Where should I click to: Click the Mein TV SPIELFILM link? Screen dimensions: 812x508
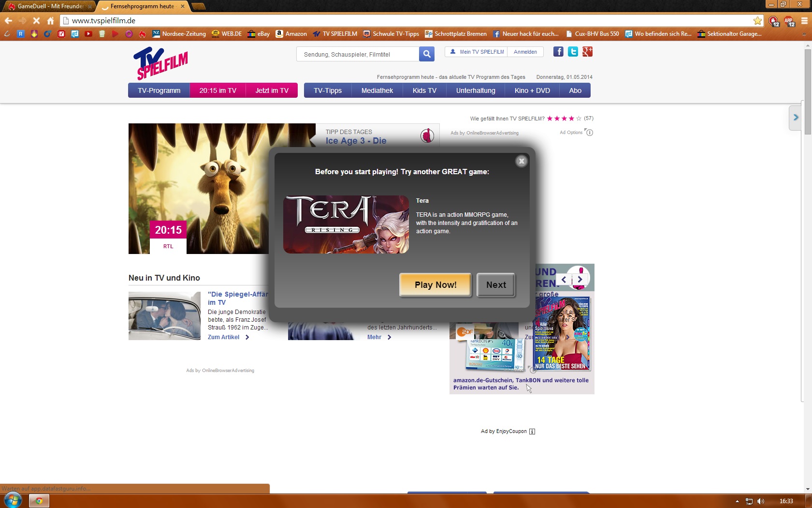pyautogui.click(x=477, y=52)
